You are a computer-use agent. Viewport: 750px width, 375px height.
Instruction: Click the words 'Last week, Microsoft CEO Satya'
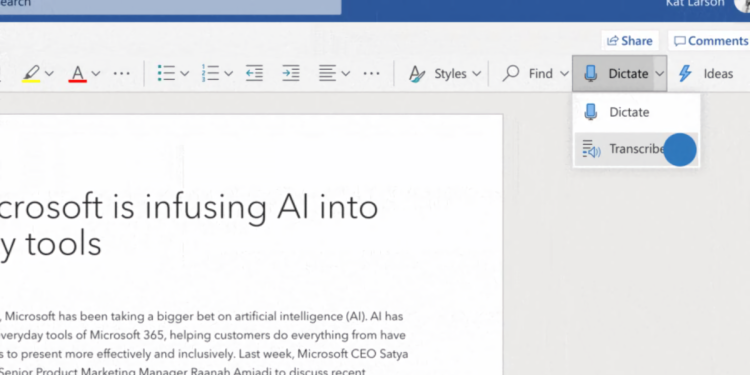click(323, 354)
